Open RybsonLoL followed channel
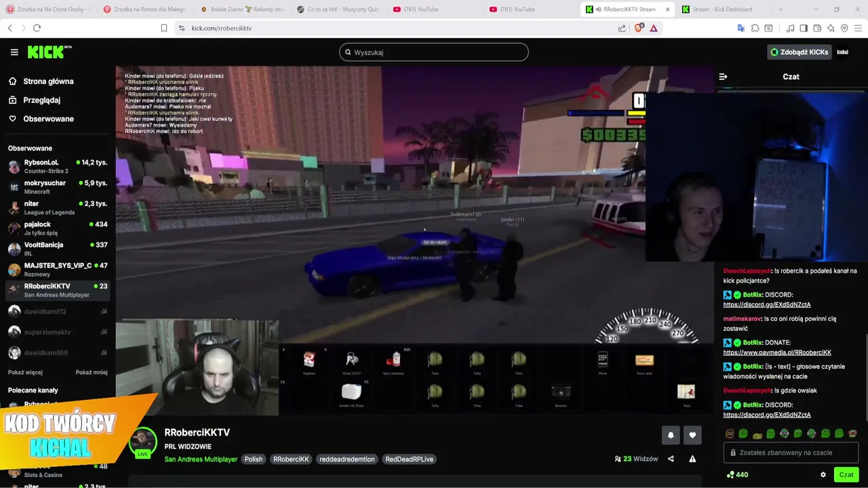868x488 pixels. 58,166
